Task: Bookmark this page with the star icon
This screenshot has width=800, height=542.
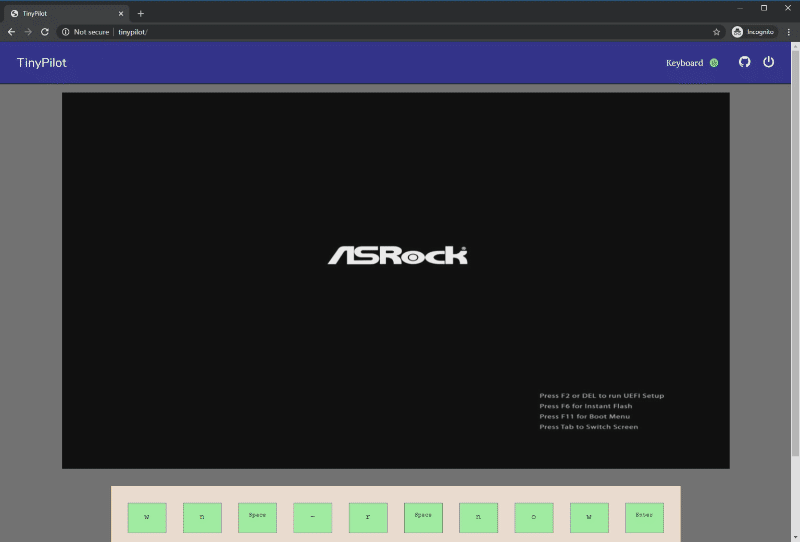Action: point(716,32)
